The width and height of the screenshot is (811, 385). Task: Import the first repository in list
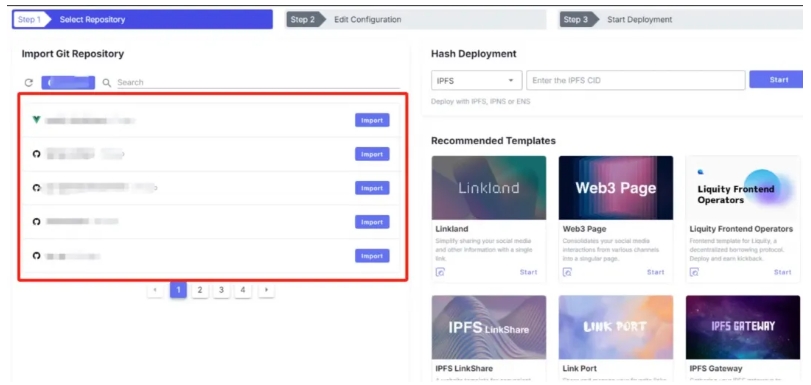tap(372, 120)
